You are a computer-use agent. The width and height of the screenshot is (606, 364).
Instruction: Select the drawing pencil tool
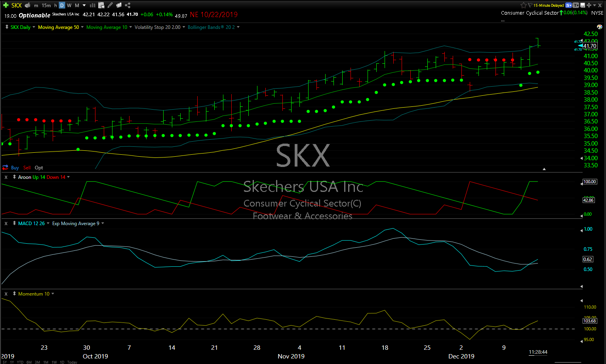(110, 5)
